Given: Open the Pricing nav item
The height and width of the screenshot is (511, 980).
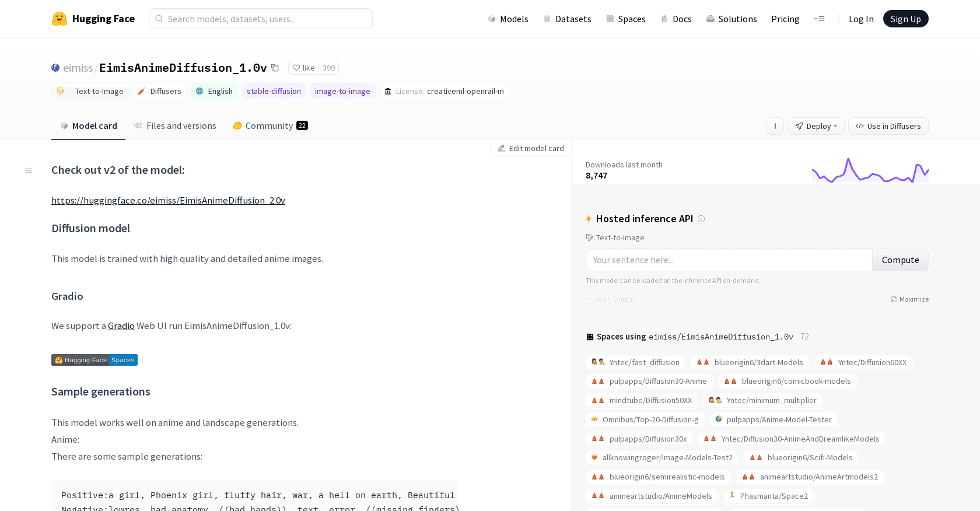Looking at the screenshot, I should coord(785,19).
